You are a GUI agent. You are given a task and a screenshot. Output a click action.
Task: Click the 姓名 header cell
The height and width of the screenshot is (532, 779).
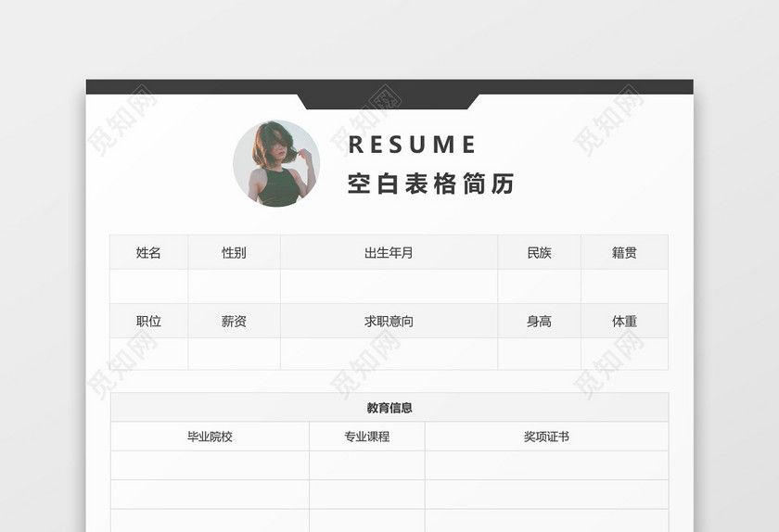point(148,252)
